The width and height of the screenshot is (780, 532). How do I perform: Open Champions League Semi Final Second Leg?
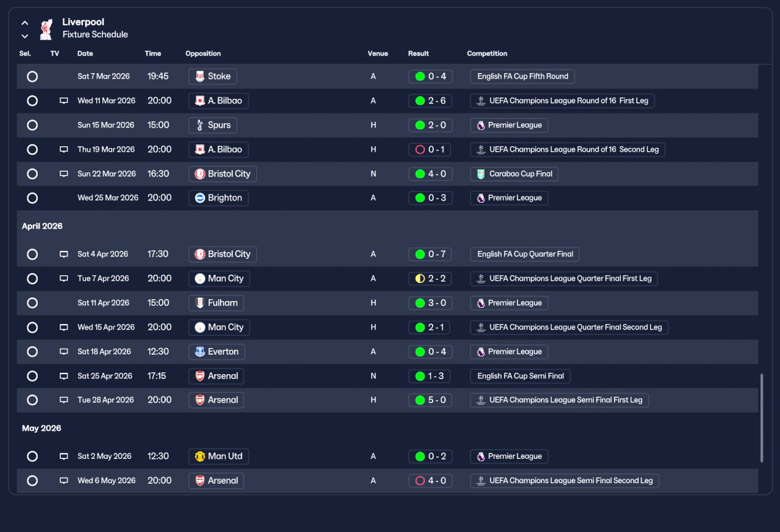click(565, 481)
